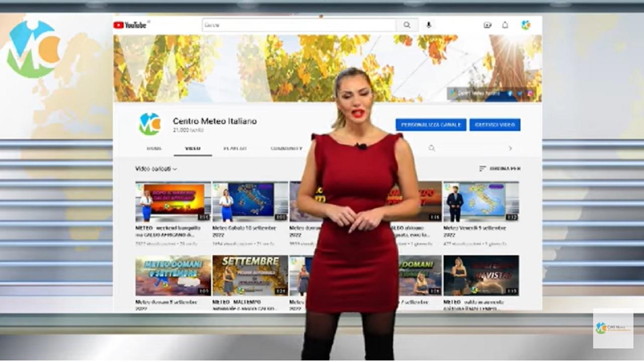The width and height of the screenshot is (644, 362).
Task: Open the Twitter icon in the channel banner
Action: 520,93
